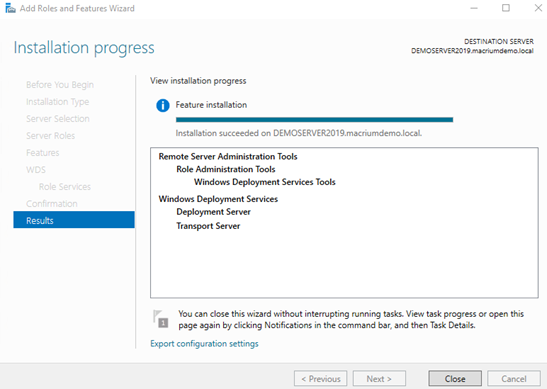Select the Server Roles step in sidebar

pos(51,136)
